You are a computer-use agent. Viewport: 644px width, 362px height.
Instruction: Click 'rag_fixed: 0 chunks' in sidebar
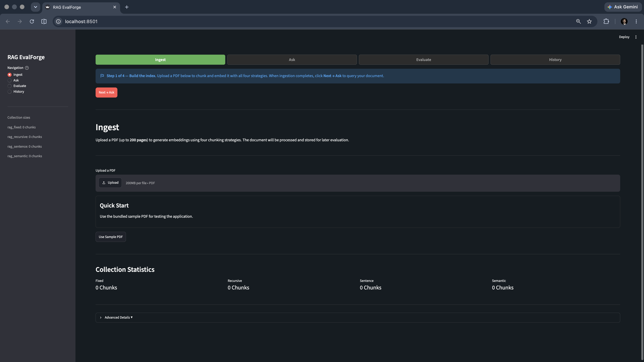(x=21, y=127)
